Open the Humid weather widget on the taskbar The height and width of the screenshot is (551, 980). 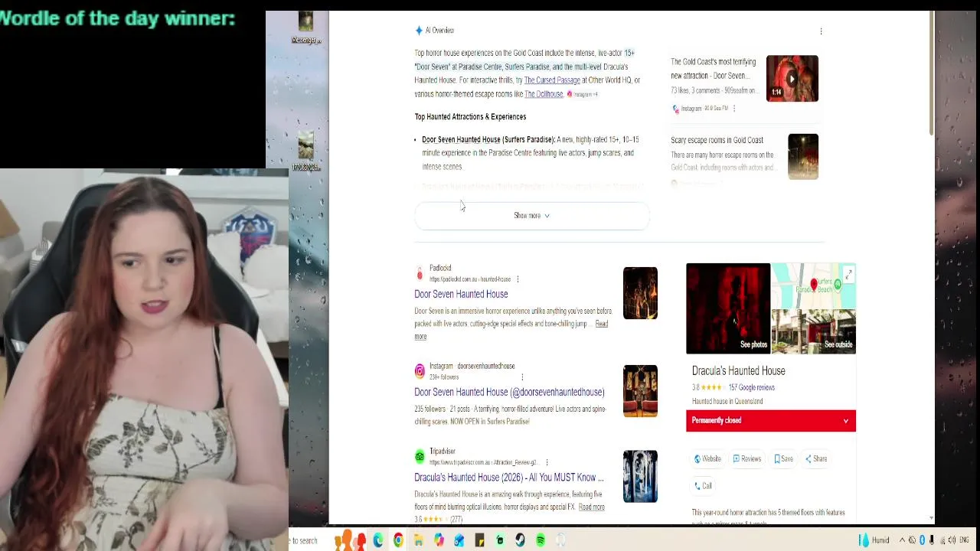tap(874, 540)
